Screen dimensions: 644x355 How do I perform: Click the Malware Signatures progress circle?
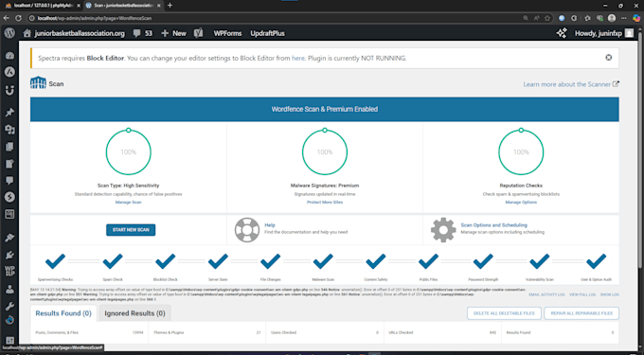325,151
